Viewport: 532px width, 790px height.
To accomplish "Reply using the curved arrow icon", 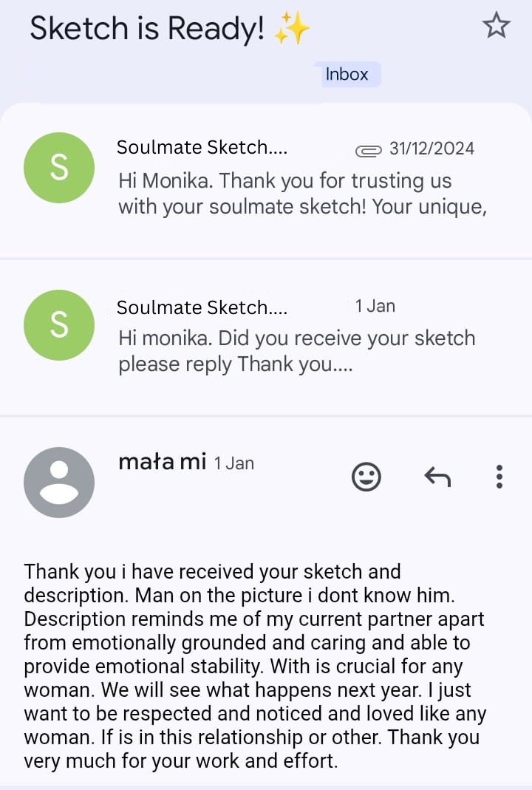I will click(437, 477).
